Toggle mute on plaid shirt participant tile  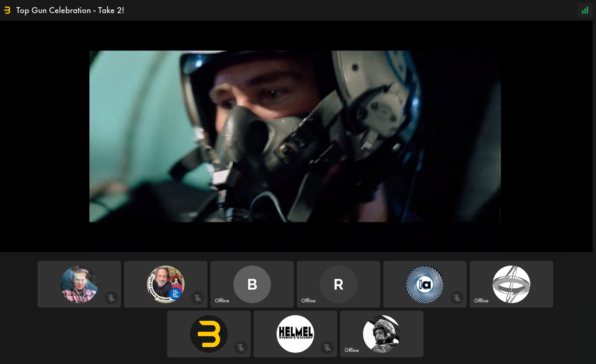pos(111,298)
